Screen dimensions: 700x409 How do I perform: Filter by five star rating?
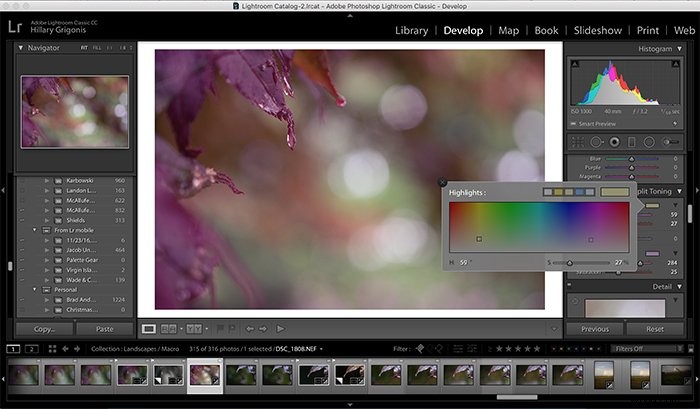pos(537,349)
